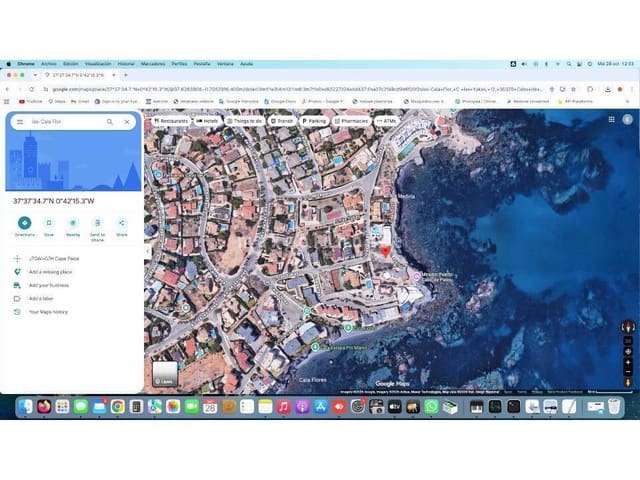
Task: Open the Historial menu
Action: [x=126, y=64]
